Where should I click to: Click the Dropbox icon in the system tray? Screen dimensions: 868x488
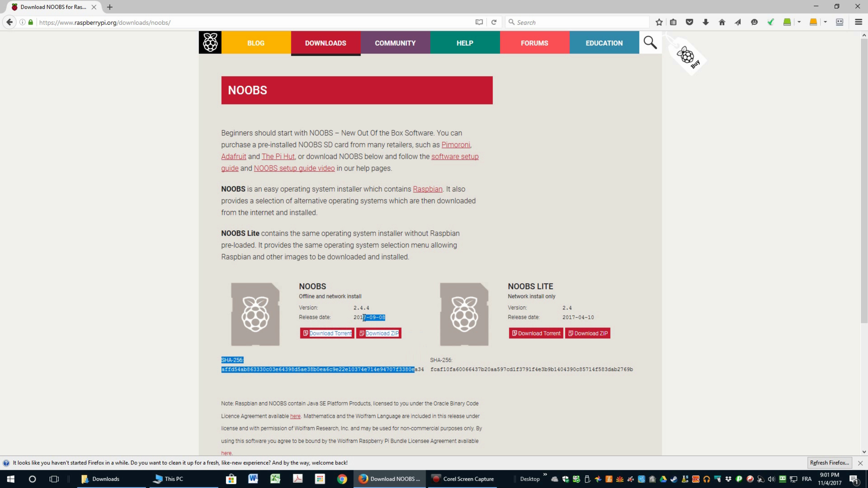pos(728,479)
